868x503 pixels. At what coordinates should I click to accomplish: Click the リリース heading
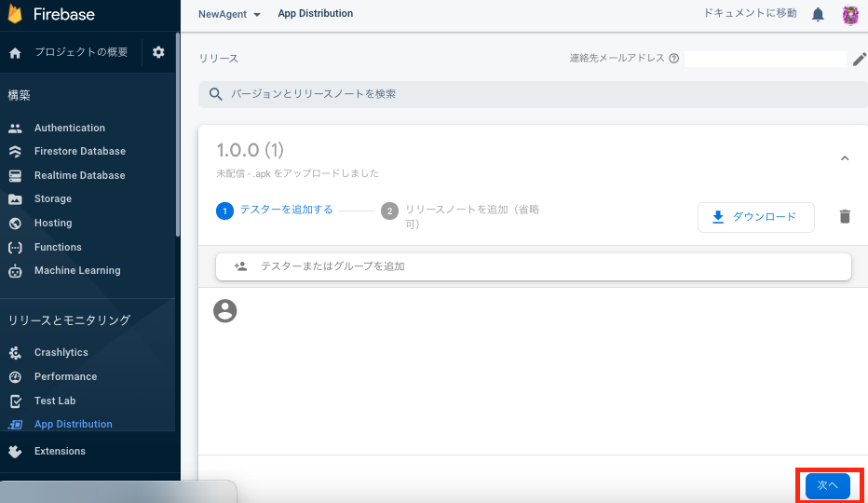[219, 59]
